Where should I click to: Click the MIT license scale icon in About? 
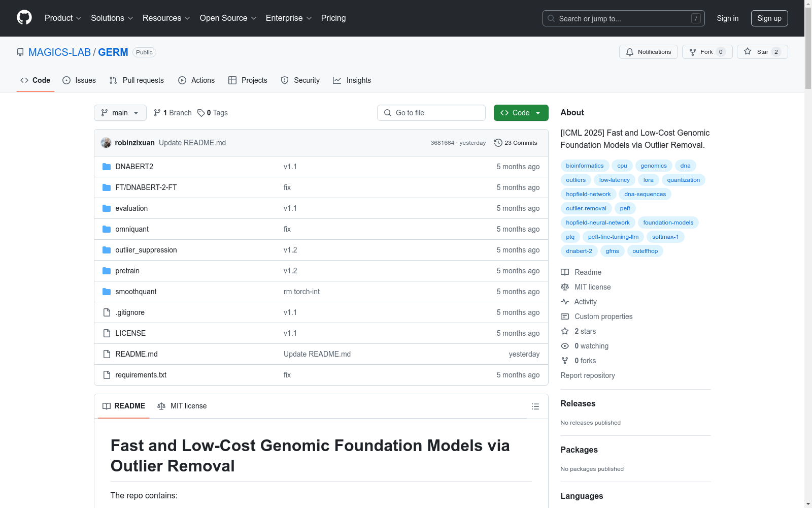(x=565, y=287)
